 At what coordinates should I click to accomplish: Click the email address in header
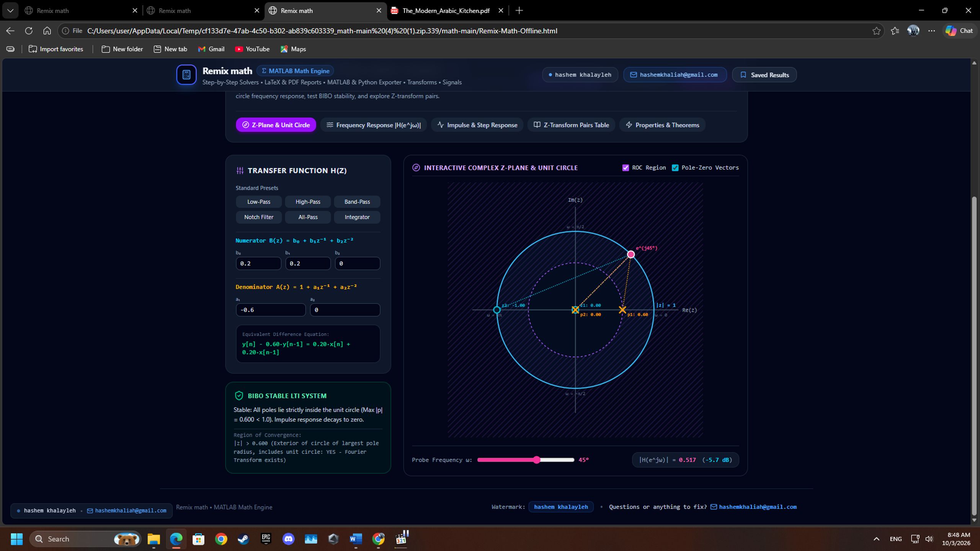(675, 75)
